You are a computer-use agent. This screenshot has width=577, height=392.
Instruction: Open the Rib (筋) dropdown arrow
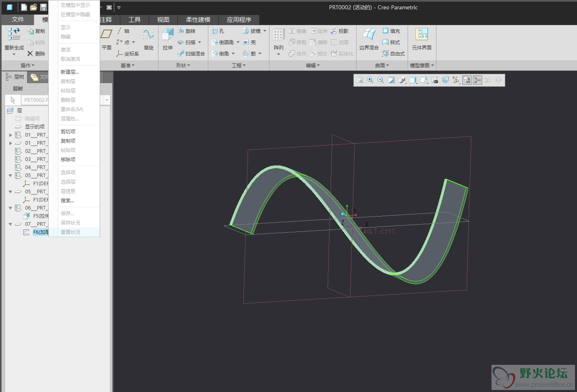click(x=260, y=54)
